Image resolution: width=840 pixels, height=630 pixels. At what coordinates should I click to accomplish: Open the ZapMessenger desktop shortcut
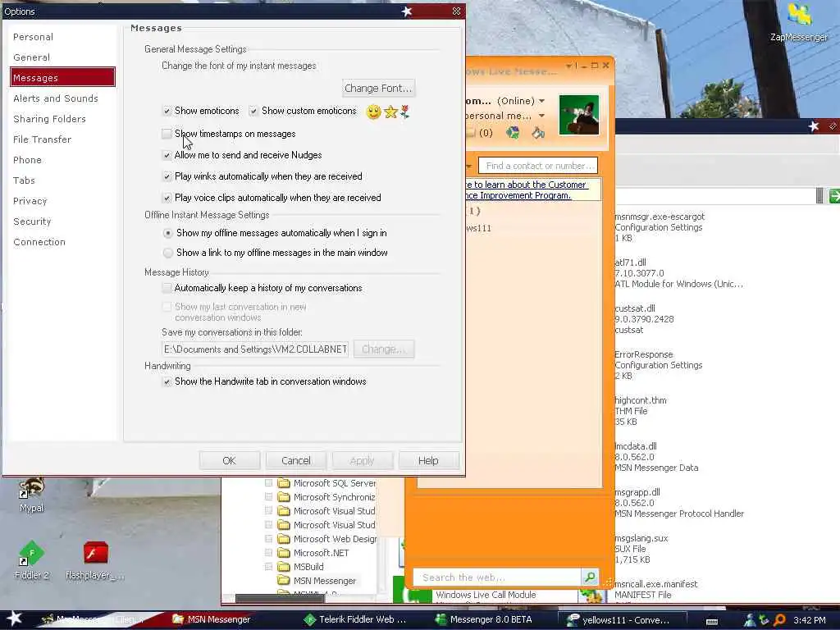click(x=799, y=21)
